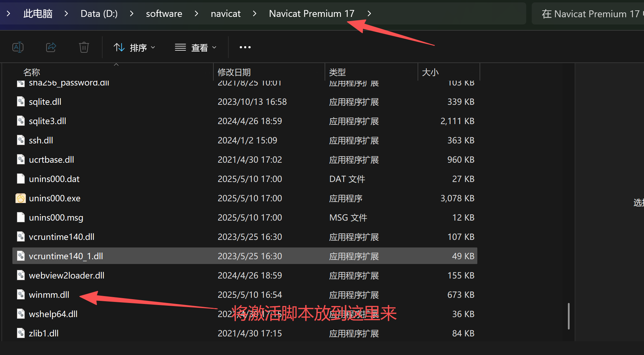Navigate to software in breadcrumb
Image resolution: width=644 pixels, height=355 pixels.
click(x=164, y=13)
